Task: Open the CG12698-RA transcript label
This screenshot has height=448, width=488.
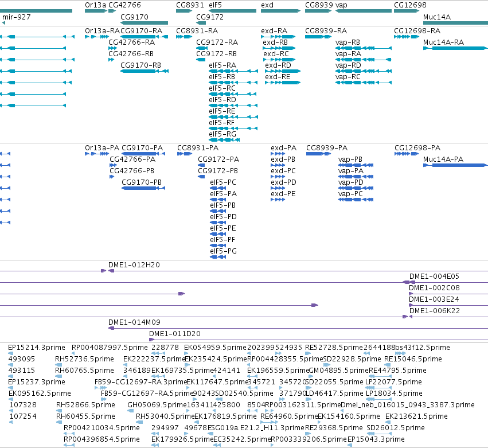Action: coord(417,31)
